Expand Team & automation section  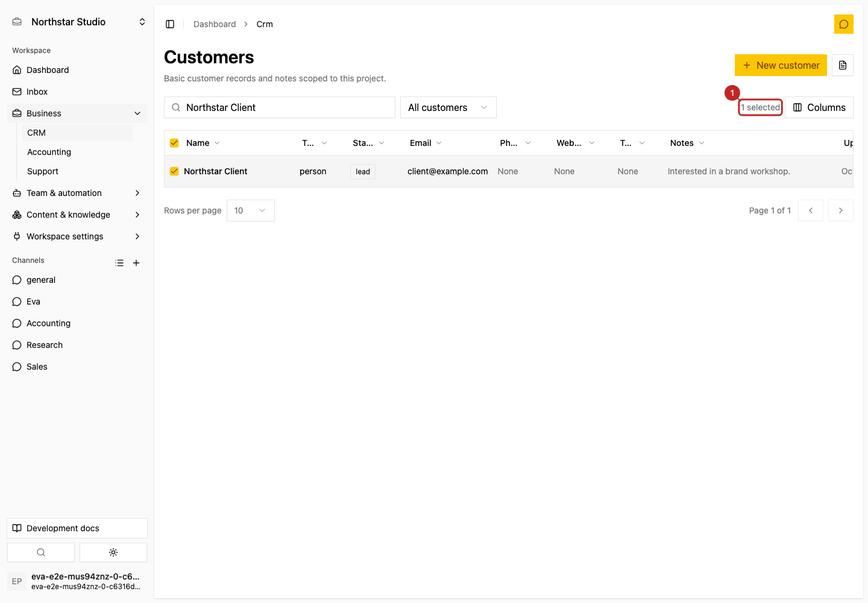tap(77, 193)
